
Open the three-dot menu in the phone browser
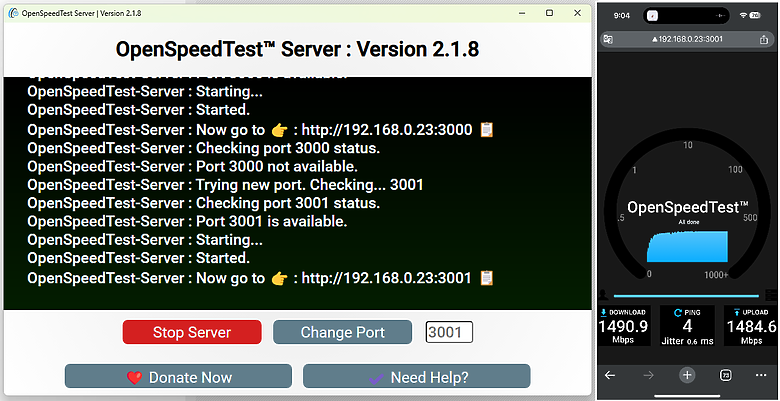(761, 375)
